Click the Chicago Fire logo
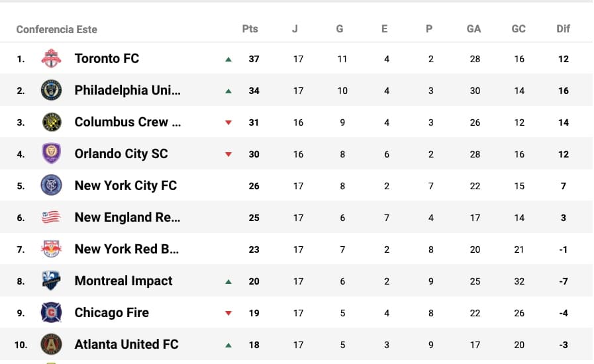Image resolution: width=594 pixels, height=364 pixels. [51, 312]
